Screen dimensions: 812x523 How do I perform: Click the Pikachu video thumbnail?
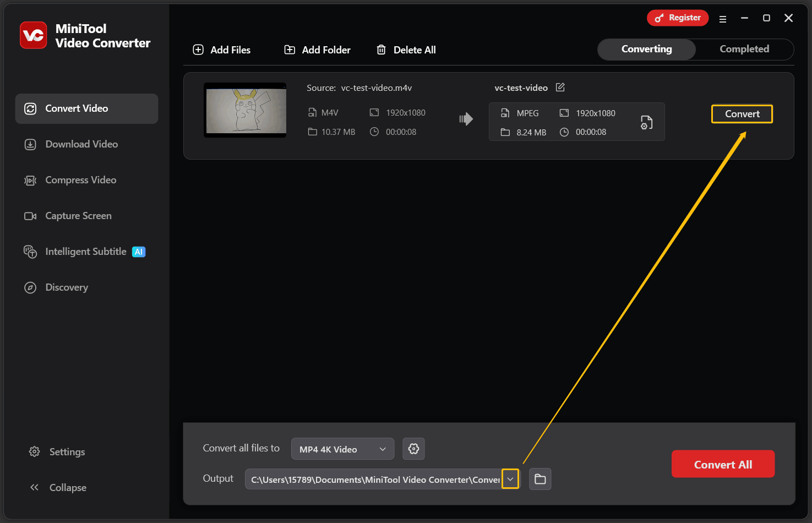click(x=244, y=110)
